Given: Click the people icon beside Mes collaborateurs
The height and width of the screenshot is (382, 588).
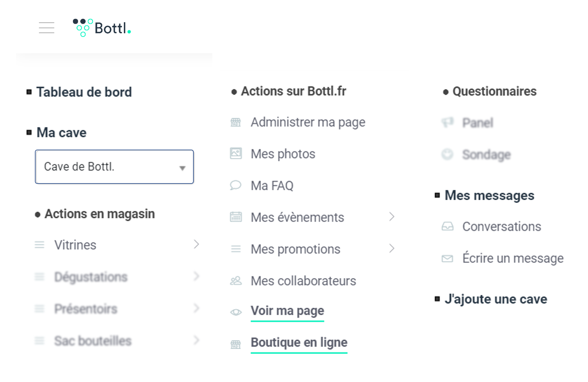Looking at the screenshot, I should coord(236,281).
